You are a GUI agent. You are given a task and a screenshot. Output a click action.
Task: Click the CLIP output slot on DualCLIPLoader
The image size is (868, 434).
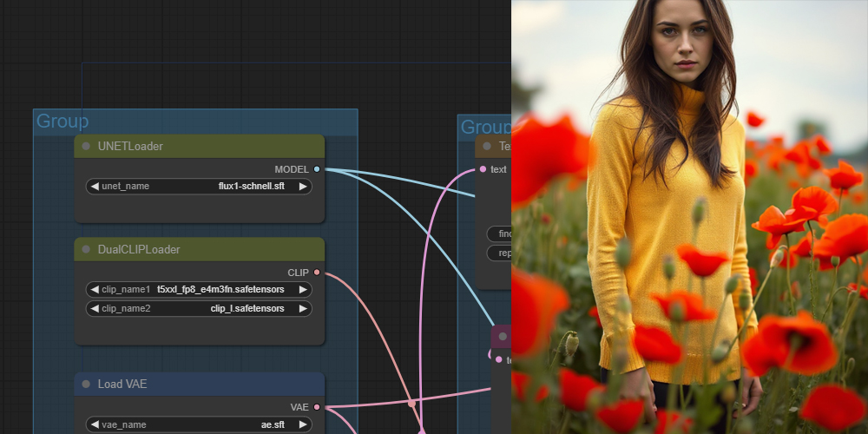click(x=317, y=273)
